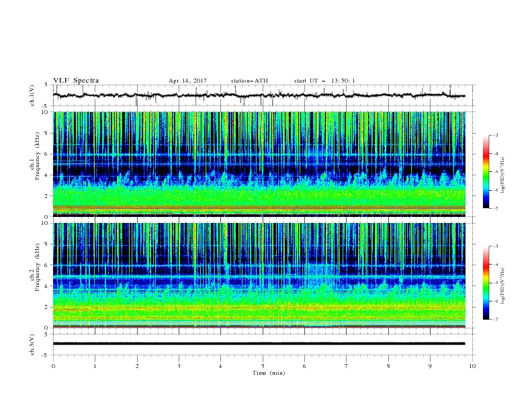Screen dimensions: 532x411
Task: Click the time axis tick label '10'
Action: point(472,366)
